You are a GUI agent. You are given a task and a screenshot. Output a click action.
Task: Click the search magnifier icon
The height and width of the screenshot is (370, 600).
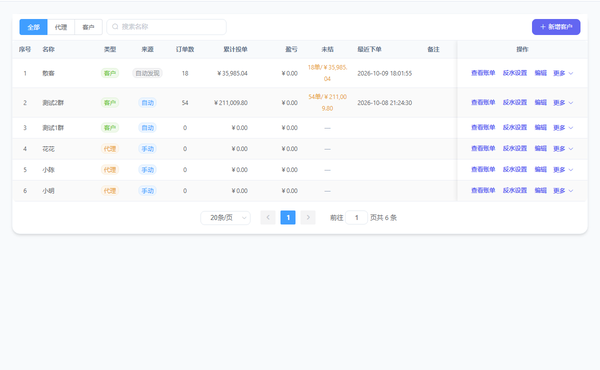[x=115, y=27]
